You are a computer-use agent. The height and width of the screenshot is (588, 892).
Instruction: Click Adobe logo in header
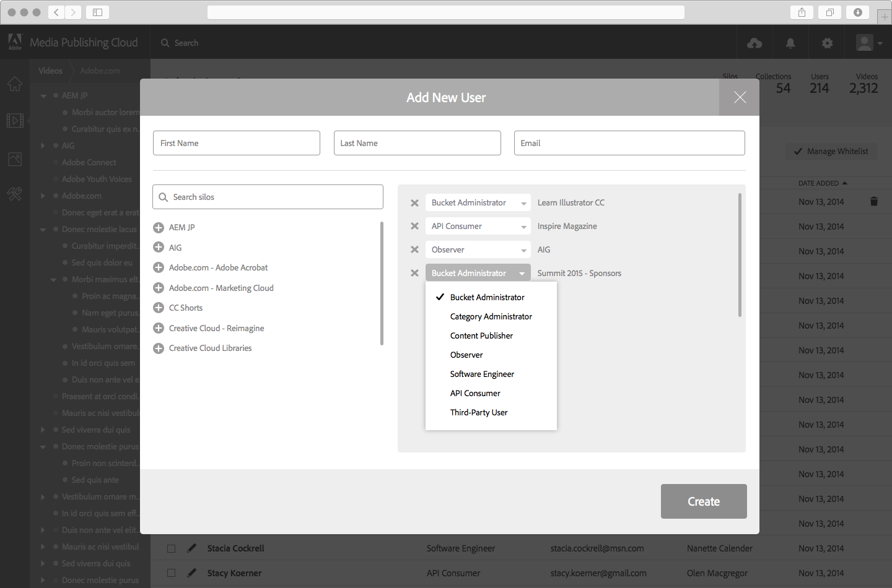[15, 41]
